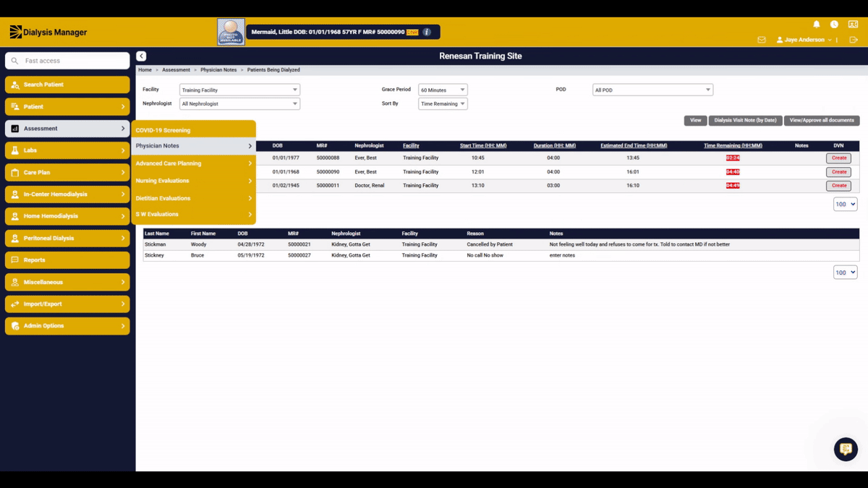Open the Grace Period dropdown

[443, 90]
